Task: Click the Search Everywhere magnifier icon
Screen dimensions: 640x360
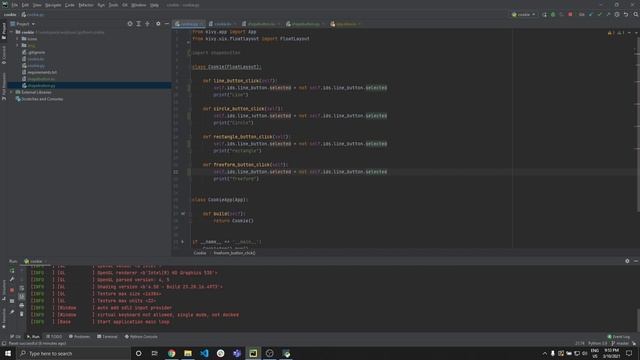Action: 636,15
